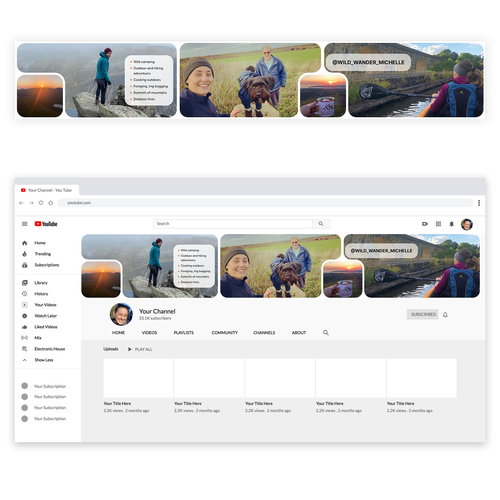Open the first uploaded video thumbnail

[x=138, y=378]
